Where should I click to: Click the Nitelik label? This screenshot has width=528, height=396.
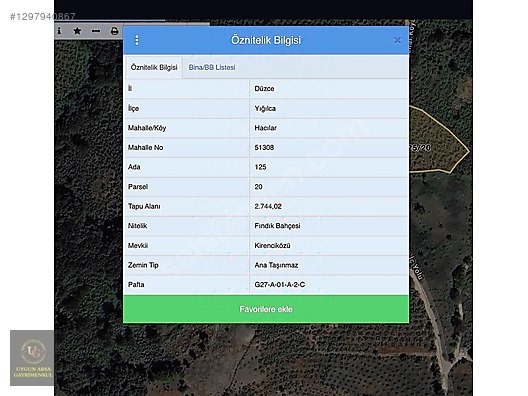pos(137,226)
